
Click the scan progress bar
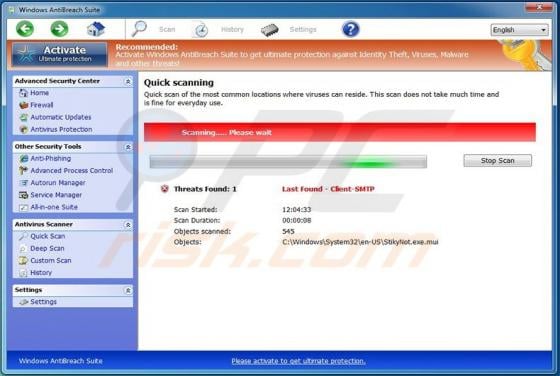point(288,162)
